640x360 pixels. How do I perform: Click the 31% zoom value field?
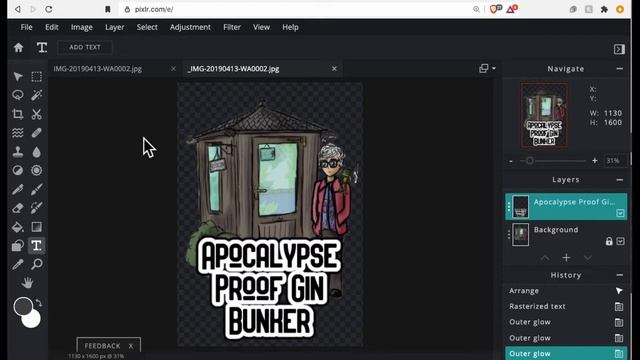click(x=614, y=161)
